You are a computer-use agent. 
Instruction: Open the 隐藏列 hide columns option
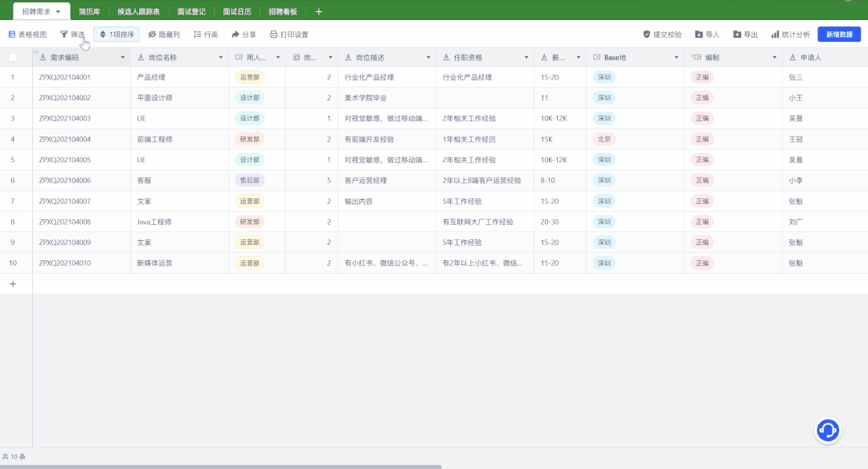click(x=164, y=35)
